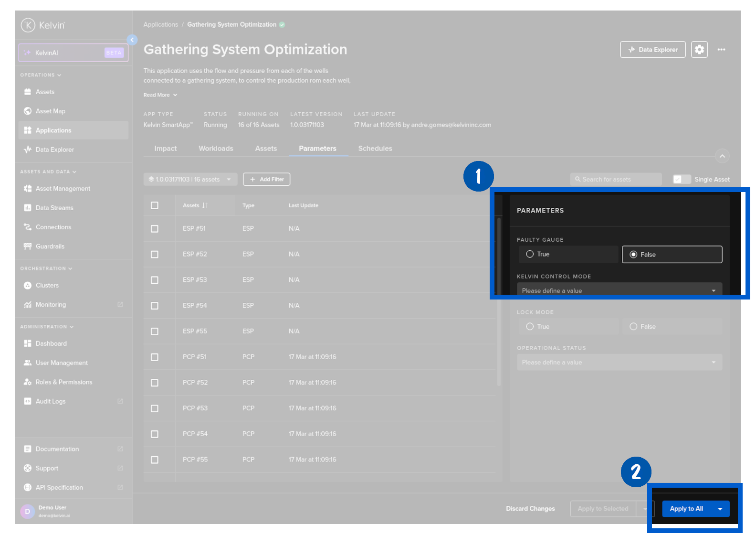The width and height of the screenshot is (756, 535).
Task: Click the Search for assets field
Action: pos(616,179)
